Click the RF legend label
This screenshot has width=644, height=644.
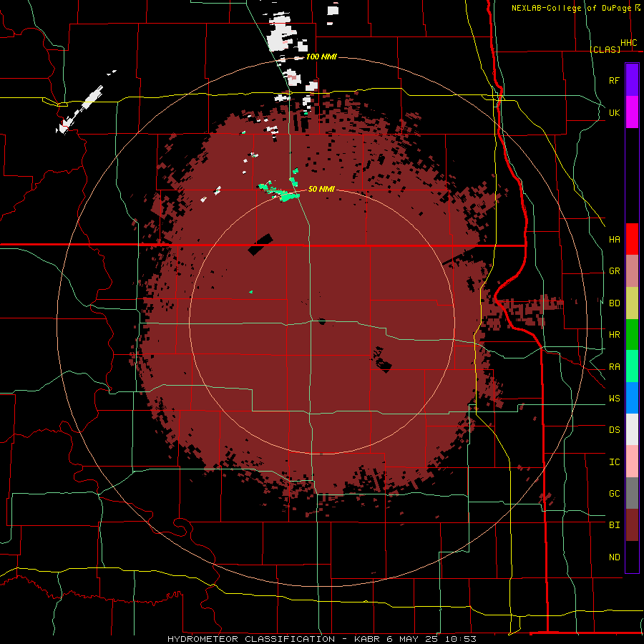(x=614, y=80)
